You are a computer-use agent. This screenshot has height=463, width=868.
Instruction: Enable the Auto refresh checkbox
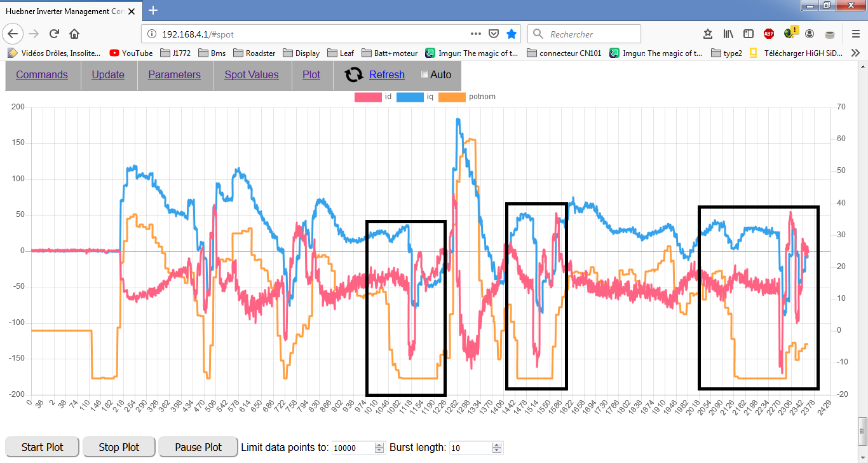point(425,75)
